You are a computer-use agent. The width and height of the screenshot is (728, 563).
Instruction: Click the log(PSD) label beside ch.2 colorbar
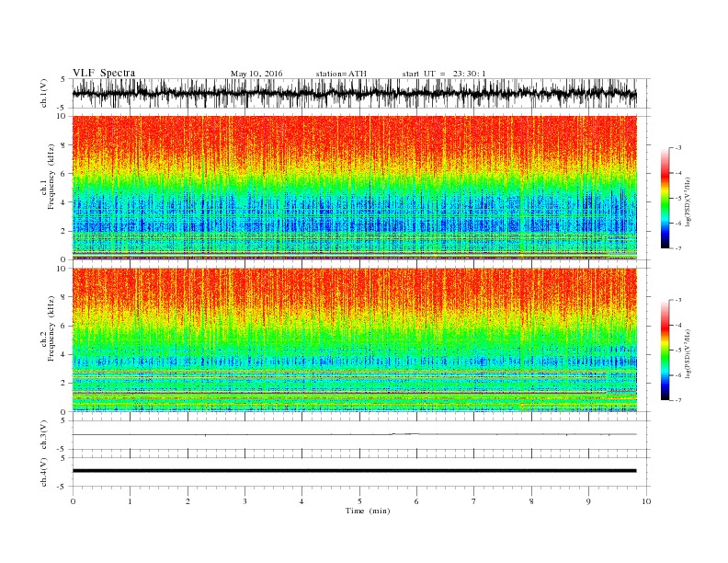click(688, 353)
